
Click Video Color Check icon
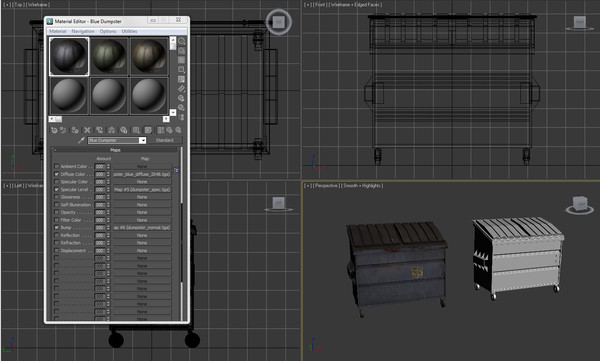point(182,79)
